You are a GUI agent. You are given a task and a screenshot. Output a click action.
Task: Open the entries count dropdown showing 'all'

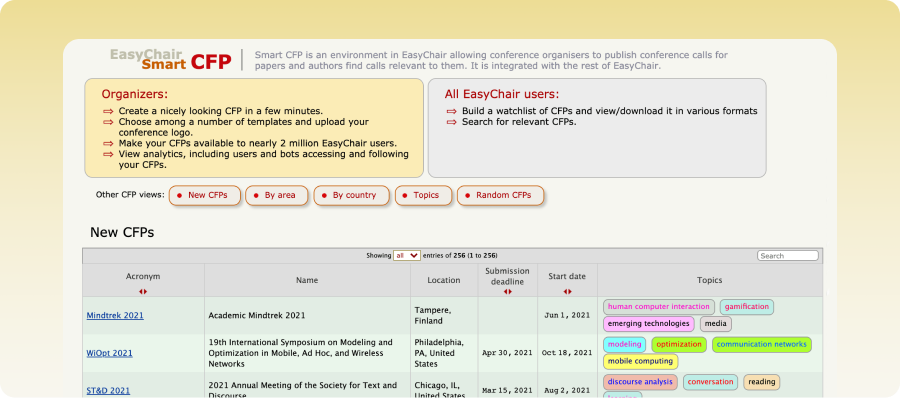point(407,256)
